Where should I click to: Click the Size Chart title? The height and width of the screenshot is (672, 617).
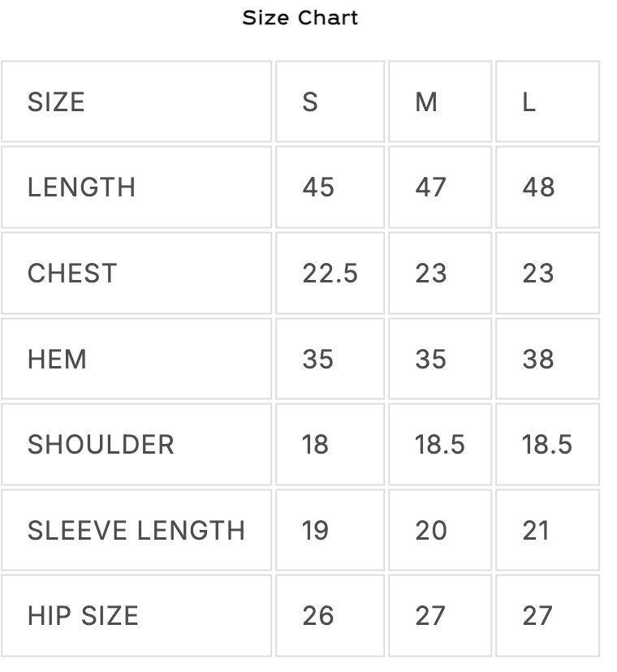300,18
